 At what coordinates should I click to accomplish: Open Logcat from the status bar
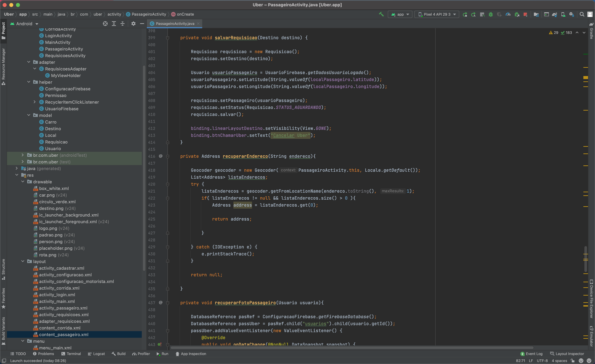coord(97,354)
